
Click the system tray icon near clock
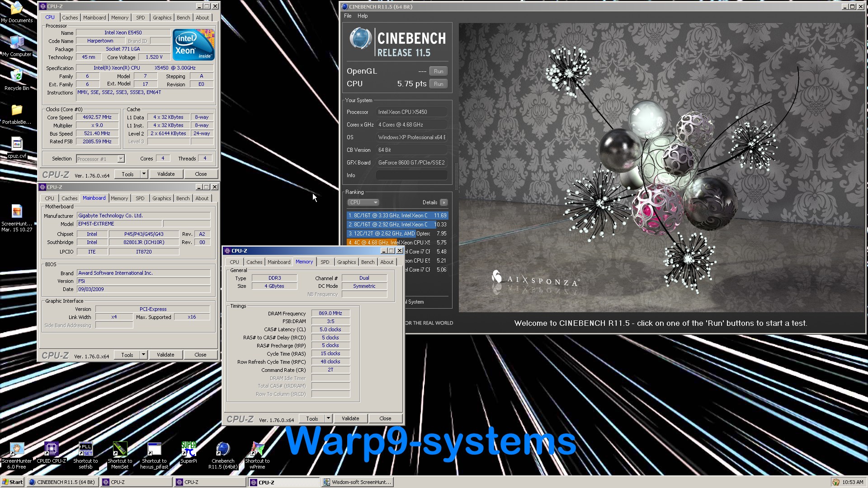click(x=836, y=482)
